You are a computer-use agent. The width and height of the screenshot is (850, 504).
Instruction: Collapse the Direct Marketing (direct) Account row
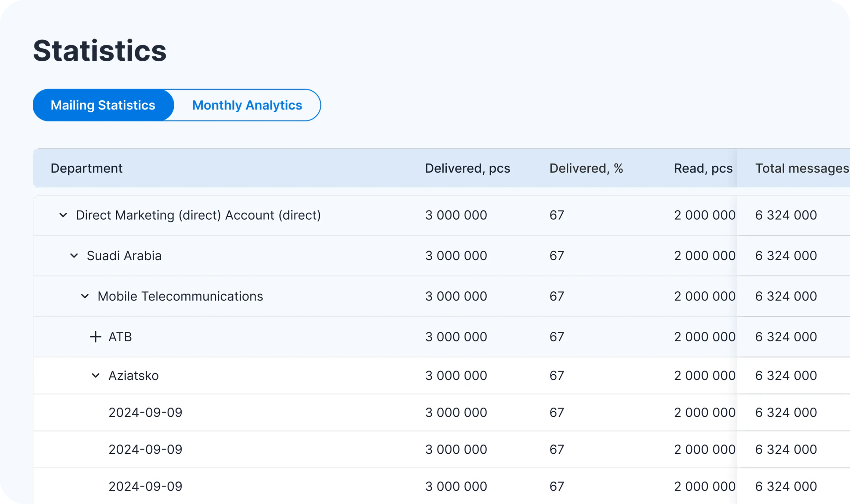(63, 215)
